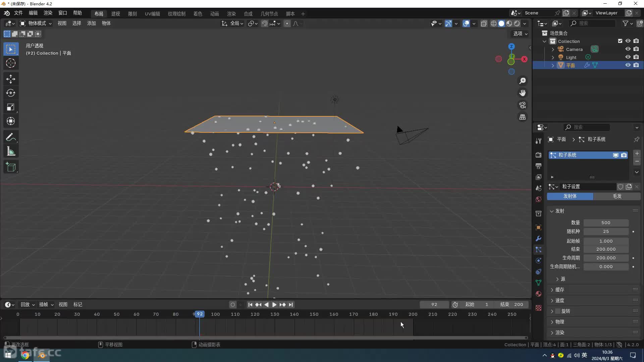Open the Windows Start menu

pyautogui.click(x=8, y=355)
